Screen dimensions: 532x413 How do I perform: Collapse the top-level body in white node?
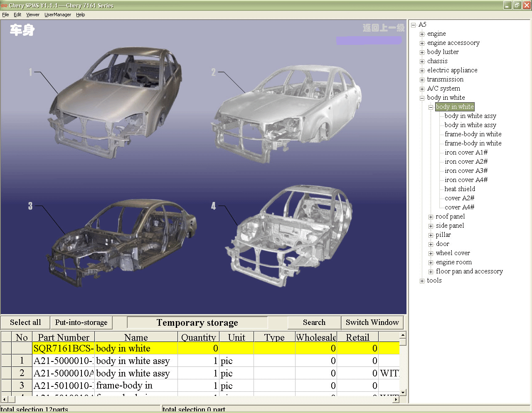click(422, 98)
